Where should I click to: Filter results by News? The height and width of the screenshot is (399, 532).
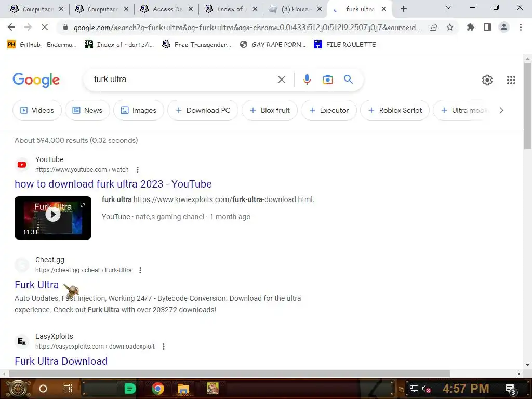click(x=87, y=110)
